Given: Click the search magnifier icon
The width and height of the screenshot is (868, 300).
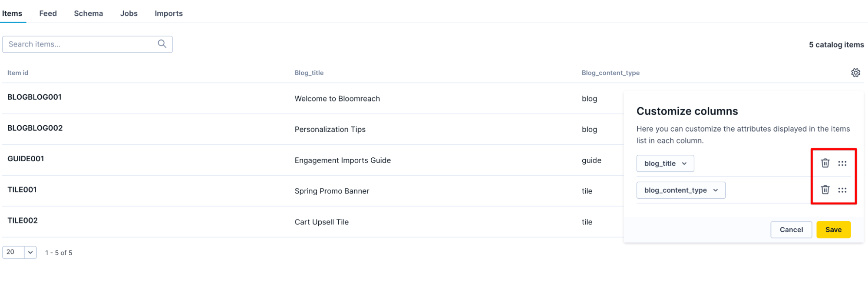Looking at the screenshot, I should click(x=162, y=44).
